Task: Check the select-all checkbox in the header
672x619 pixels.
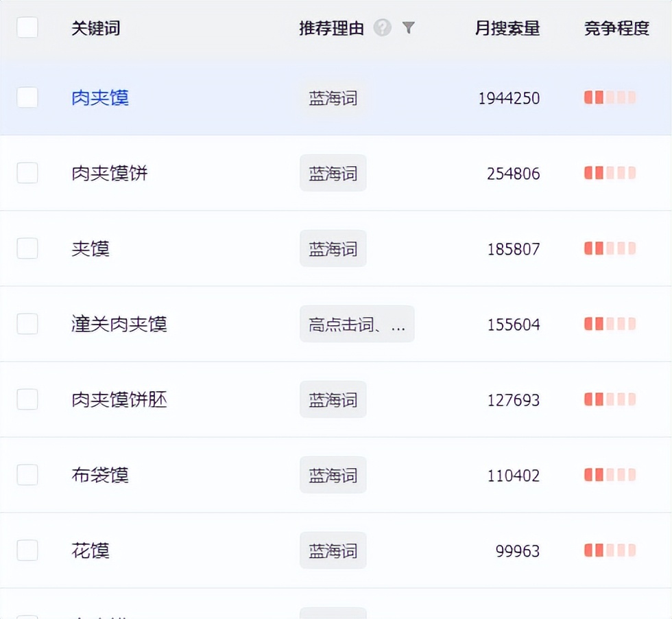Action: click(27, 27)
